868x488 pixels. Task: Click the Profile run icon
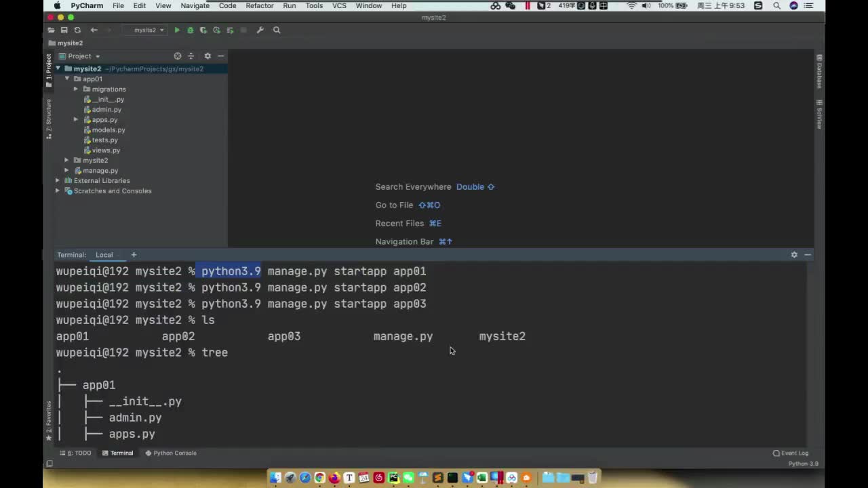pos(216,30)
